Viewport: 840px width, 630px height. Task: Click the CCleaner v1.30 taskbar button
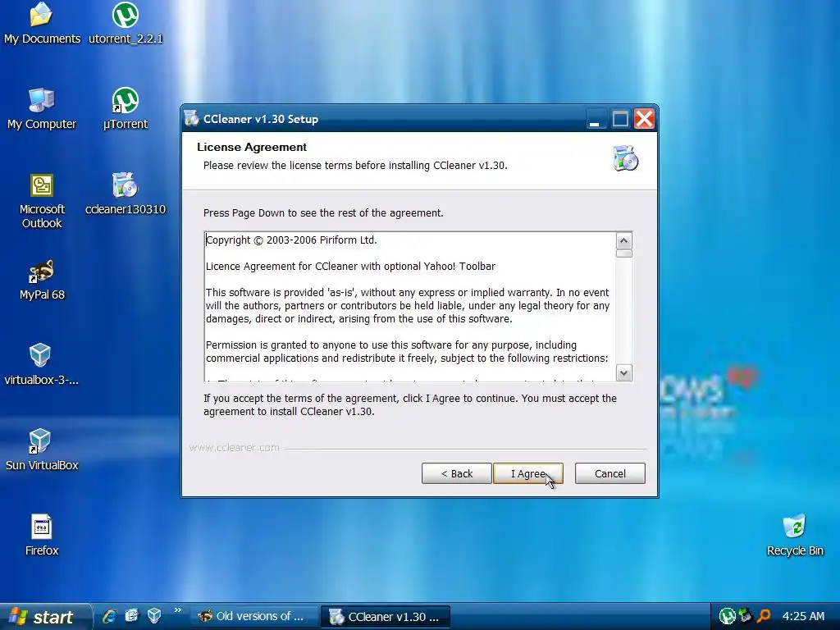pyautogui.click(x=386, y=617)
